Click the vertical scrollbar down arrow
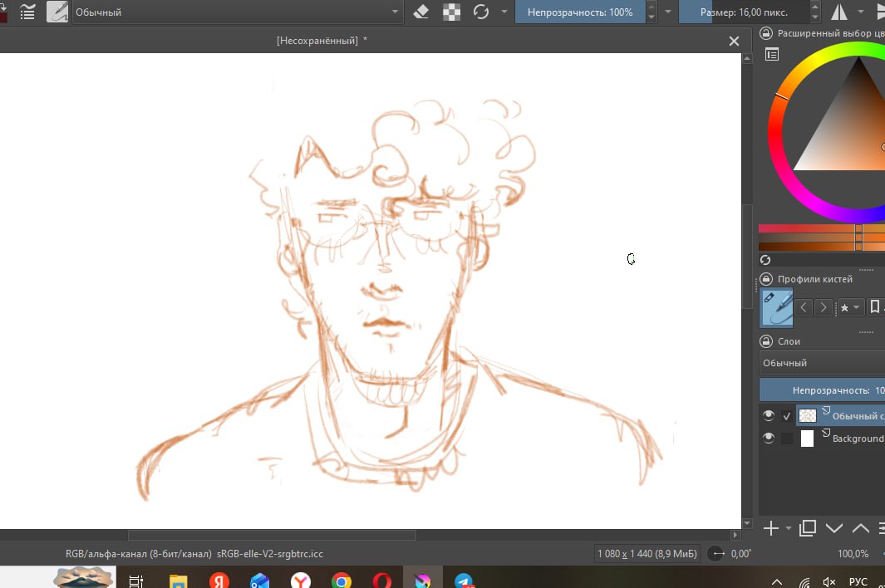 click(747, 524)
